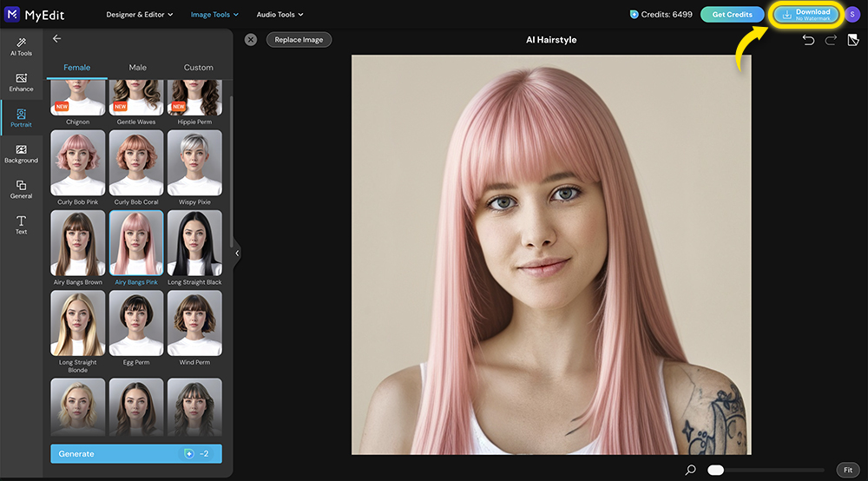Image resolution: width=868 pixels, height=481 pixels.
Task: Click the Generate button
Action: pos(136,453)
